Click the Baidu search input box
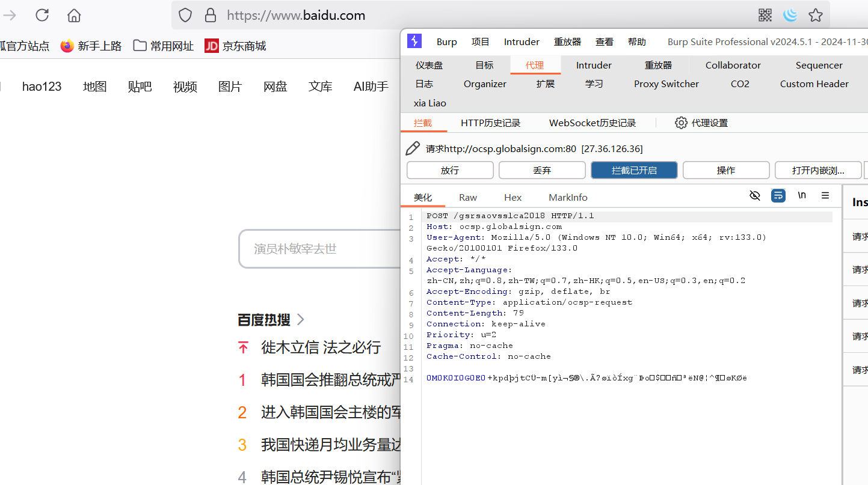The width and height of the screenshot is (868, 485). 320,249
